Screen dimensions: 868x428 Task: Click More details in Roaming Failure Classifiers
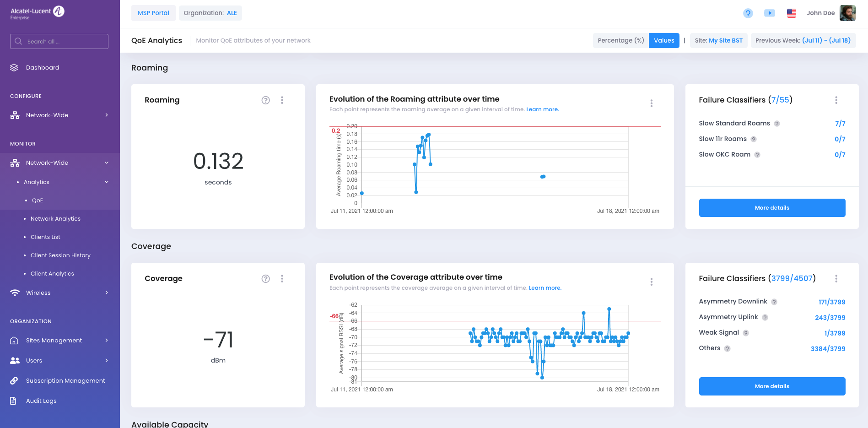click(772, 208)
